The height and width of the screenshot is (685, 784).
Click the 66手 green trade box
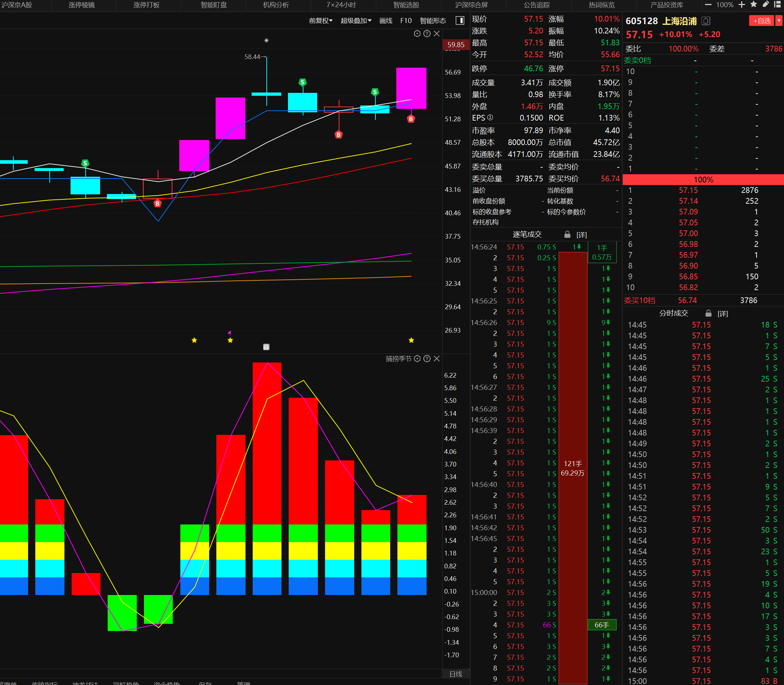pos(602,625)
